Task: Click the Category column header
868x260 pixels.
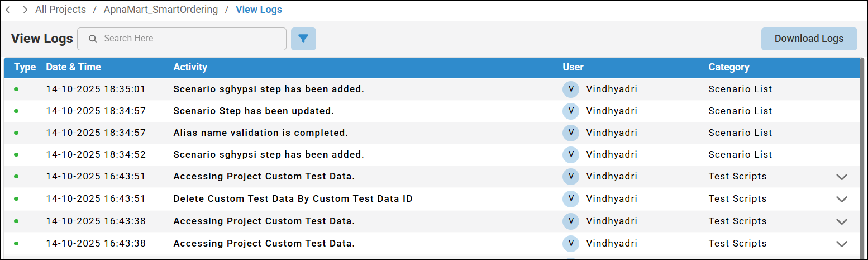Action: click(x=729, y=67)
